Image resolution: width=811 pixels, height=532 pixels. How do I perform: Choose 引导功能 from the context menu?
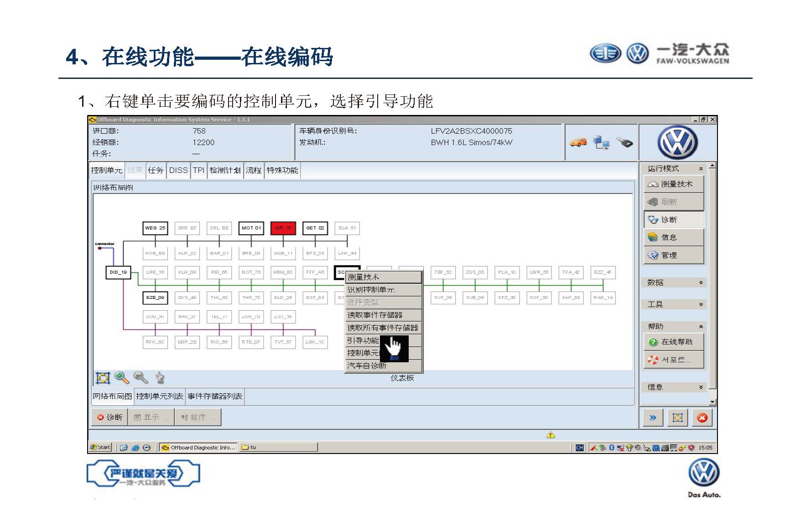coord(363,340)
